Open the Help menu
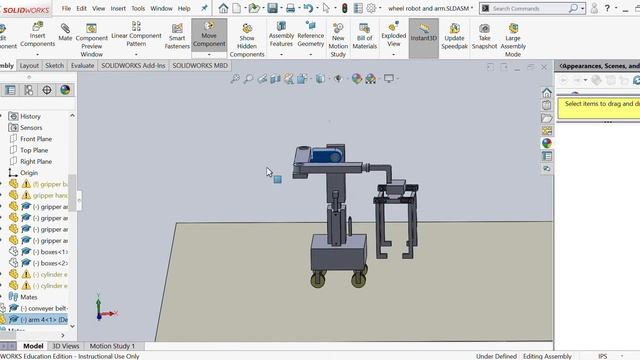640x360 pixels. click(x=184, y=8)
